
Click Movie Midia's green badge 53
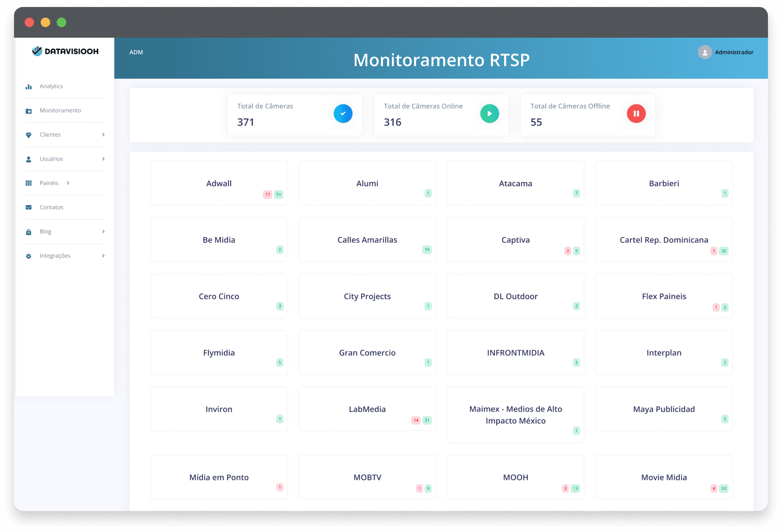(x=724, y=488)
